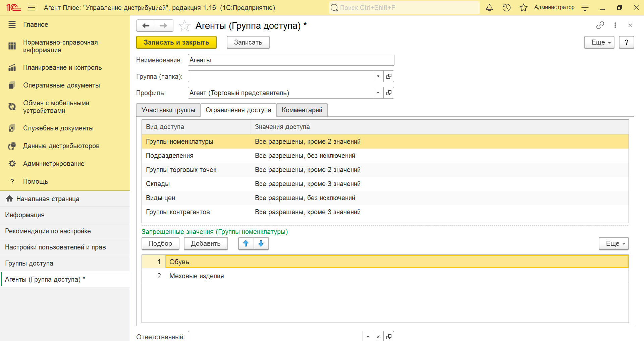Click the 1C logo icon
Image resolution: width=644 pixels, height=341 pixels.
tap(14, 7)
